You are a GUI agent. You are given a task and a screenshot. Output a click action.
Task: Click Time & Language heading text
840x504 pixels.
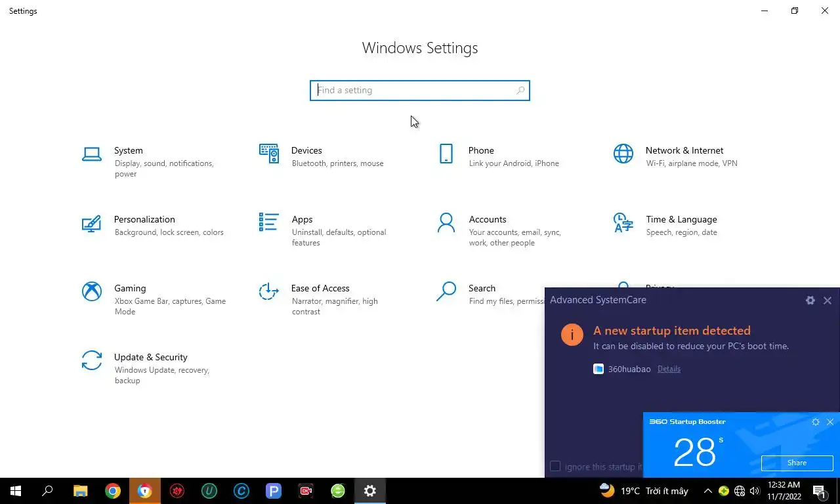tap(681, 219)
